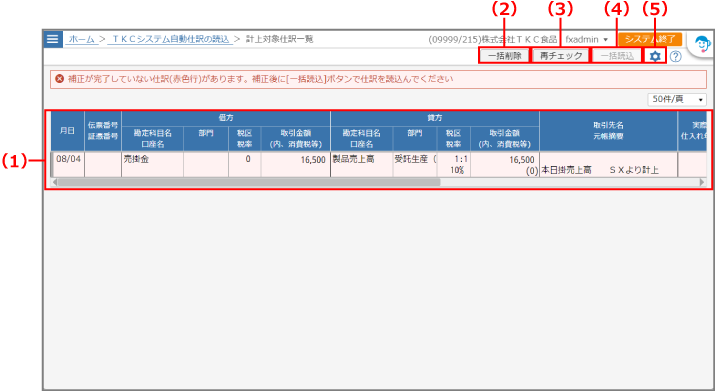Click the horizontal scrollbar thumb of the table
Image resolution: width=715 pixels, height=391 pixels.
click(x=249, y=182)
